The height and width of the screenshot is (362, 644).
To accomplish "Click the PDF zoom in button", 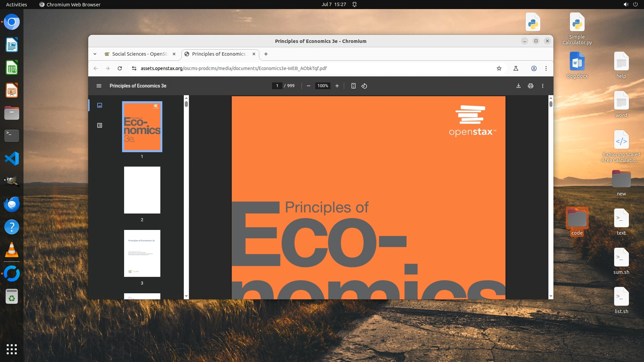I will (337, 86).
